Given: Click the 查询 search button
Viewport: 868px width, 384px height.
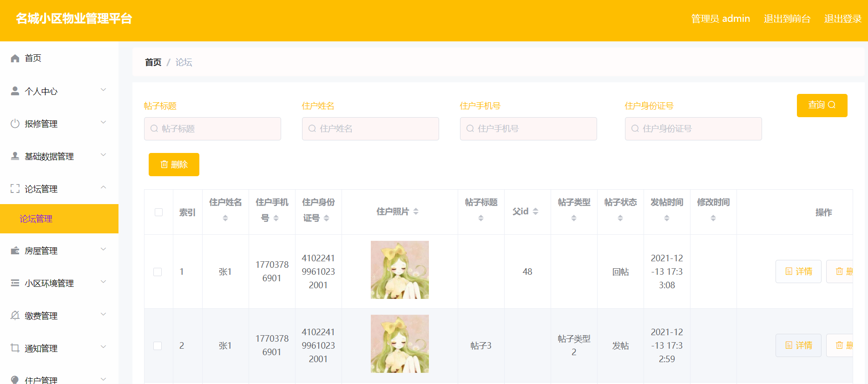Looking at the screenshot, I should [x=822, y=106].
